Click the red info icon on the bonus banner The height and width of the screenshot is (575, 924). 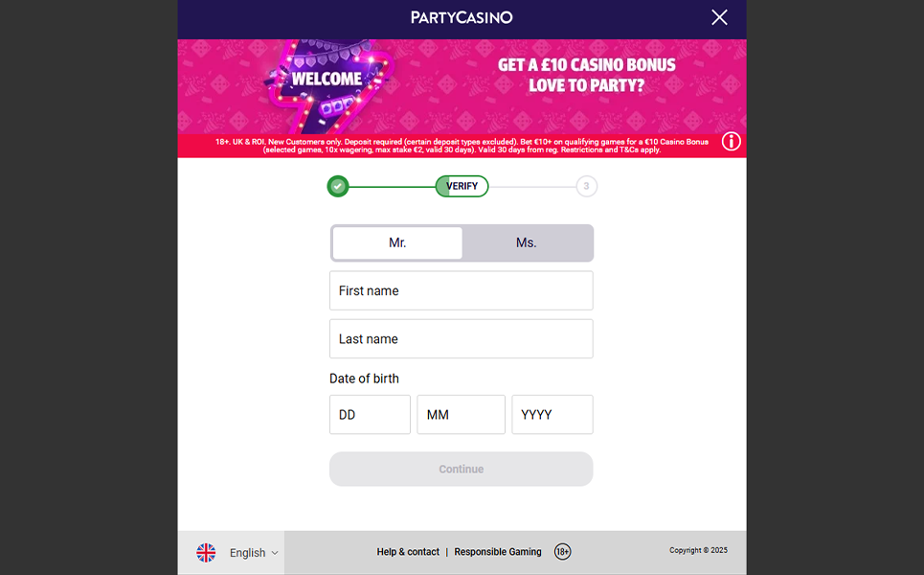[731, 141]
